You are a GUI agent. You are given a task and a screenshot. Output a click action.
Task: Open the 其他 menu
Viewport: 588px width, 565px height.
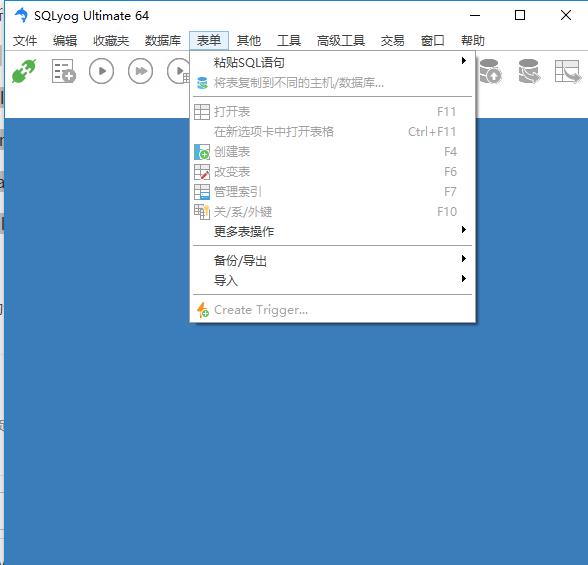point(249,40)
